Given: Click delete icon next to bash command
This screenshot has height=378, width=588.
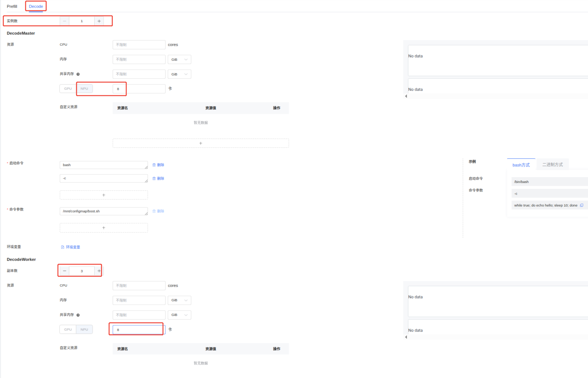Looking at the screenshot, I should [x=154, y=165].
